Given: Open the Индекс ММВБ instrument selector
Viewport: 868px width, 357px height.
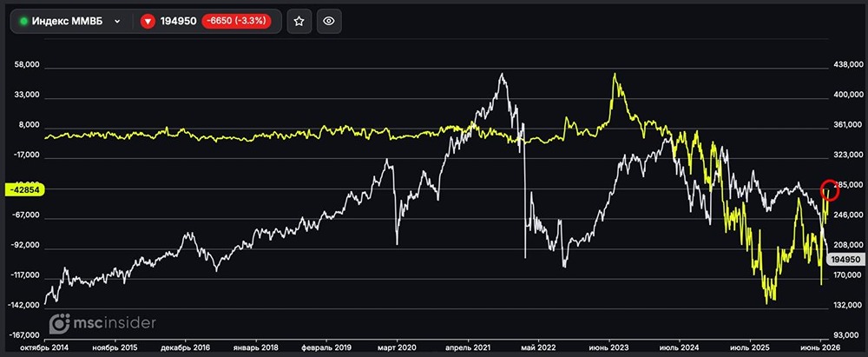Looking at the screenshot, I should 70,21.
